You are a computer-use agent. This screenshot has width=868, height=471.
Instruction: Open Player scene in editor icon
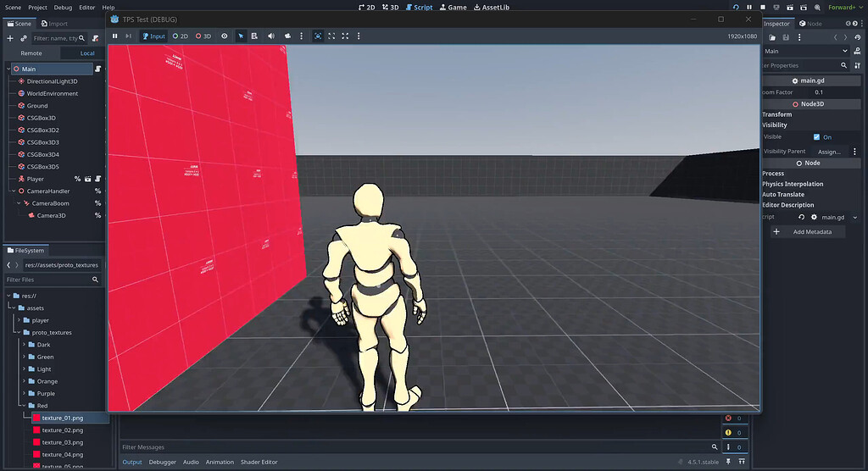[88, 179]
